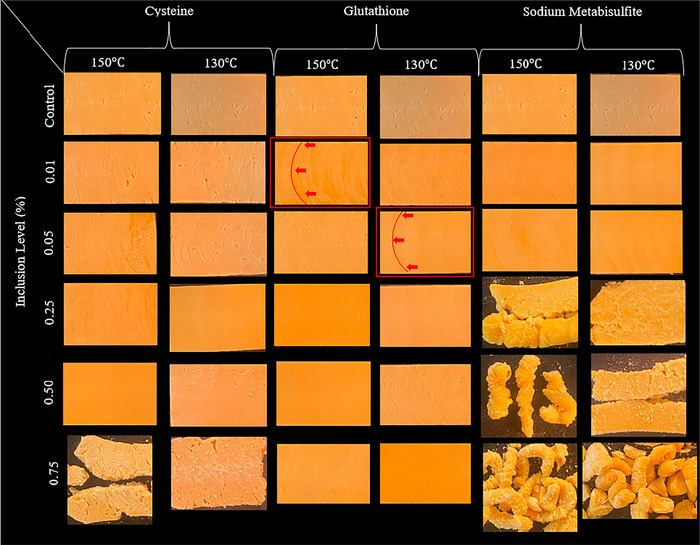This screenshot has width=700, height=545.
Task: Pick the Cysteine 150°C image at 0.05%
Action: pos(110,243)
